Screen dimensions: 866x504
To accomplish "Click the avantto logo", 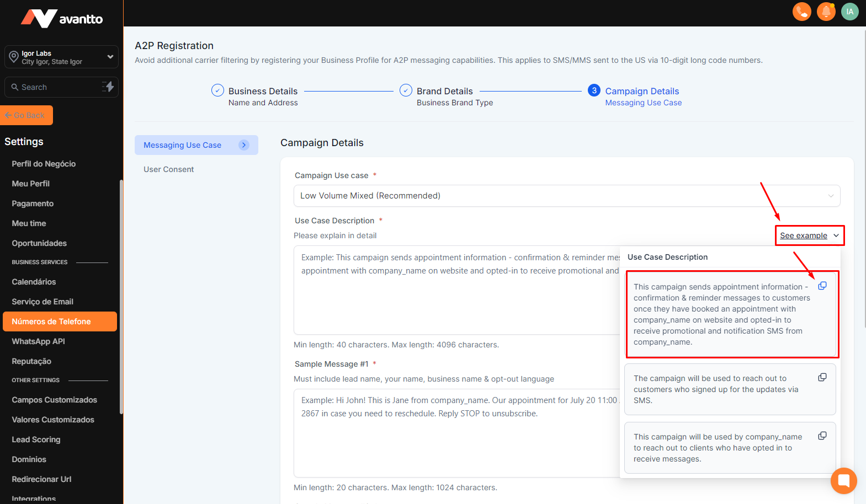I will tap(62, 19).
